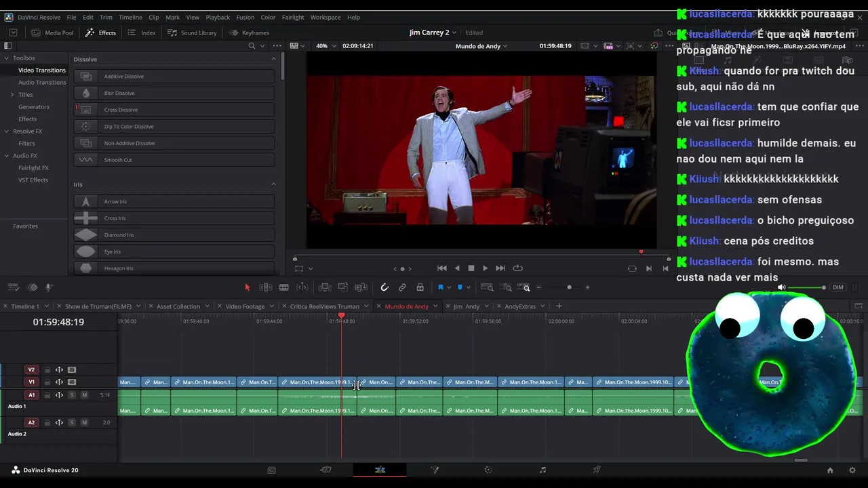The width and height of the screenshot is (868, 488).
Task: Open the Fusion page wand icon
Action: pos(435,470)
